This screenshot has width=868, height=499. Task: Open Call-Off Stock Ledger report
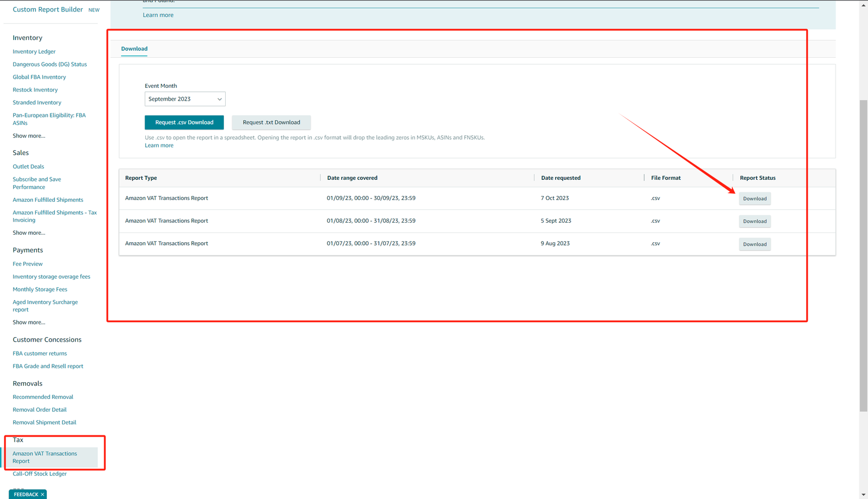[39, 474]
